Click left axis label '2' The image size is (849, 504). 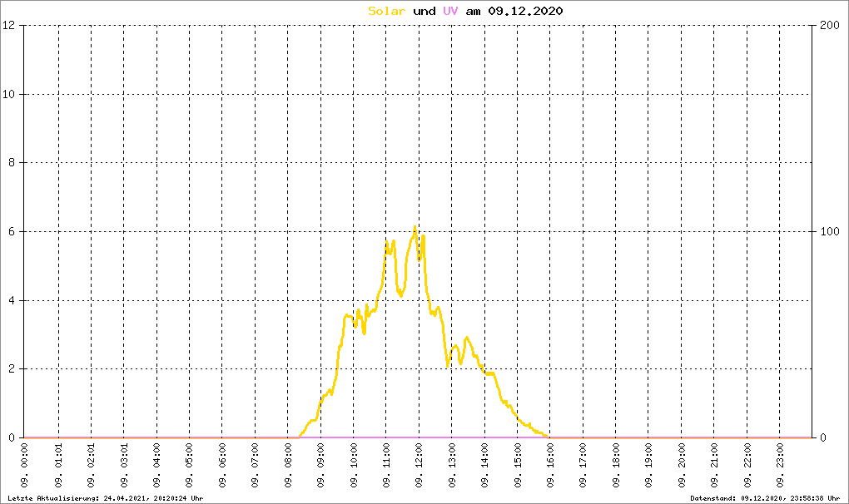[x=12, y=368]
